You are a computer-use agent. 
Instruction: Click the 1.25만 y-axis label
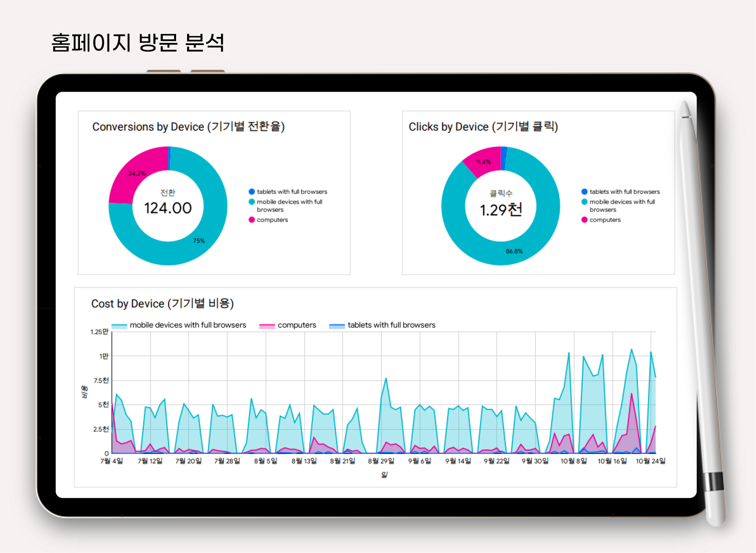pos(99,332)
